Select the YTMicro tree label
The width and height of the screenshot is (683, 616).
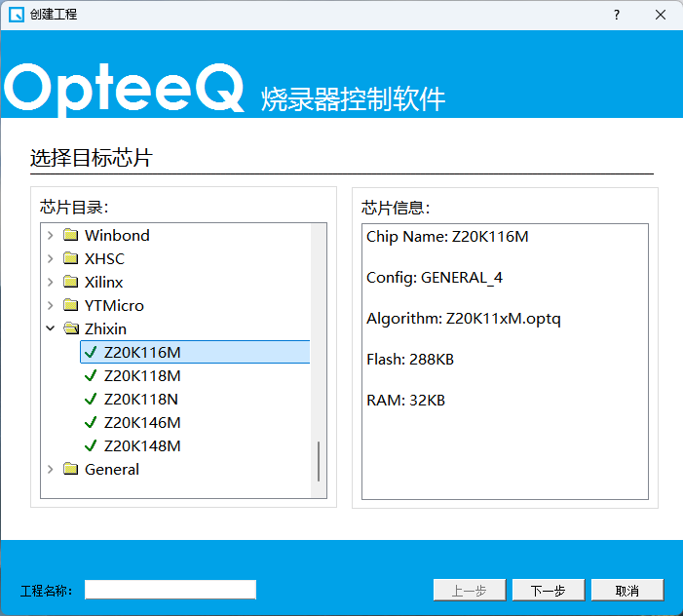(x=114, y=305)
